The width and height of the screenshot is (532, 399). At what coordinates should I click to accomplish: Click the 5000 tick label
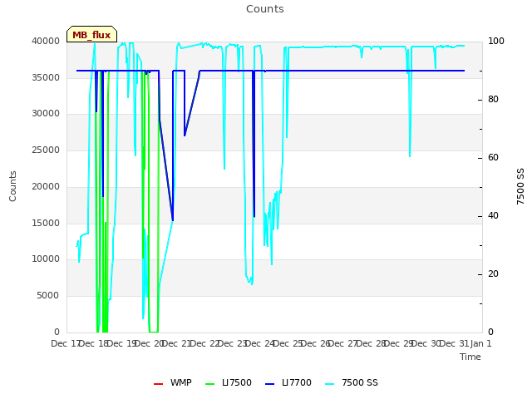(x=48, y=296)
